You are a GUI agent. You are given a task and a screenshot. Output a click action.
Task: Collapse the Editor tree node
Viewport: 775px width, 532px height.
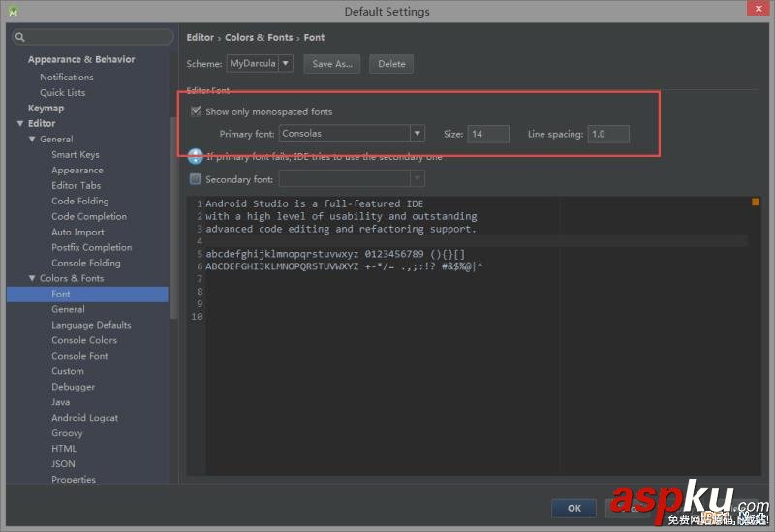point(20,123)
